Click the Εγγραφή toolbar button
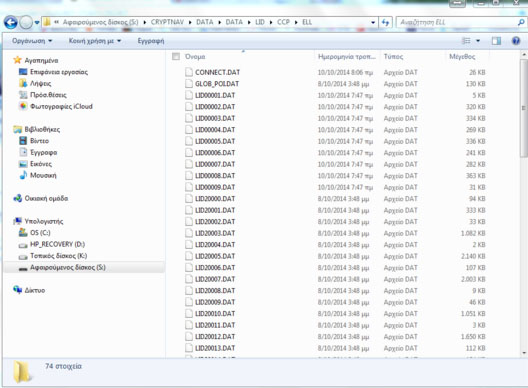Screen dimensions: 528x388 (x=151, y=41)
